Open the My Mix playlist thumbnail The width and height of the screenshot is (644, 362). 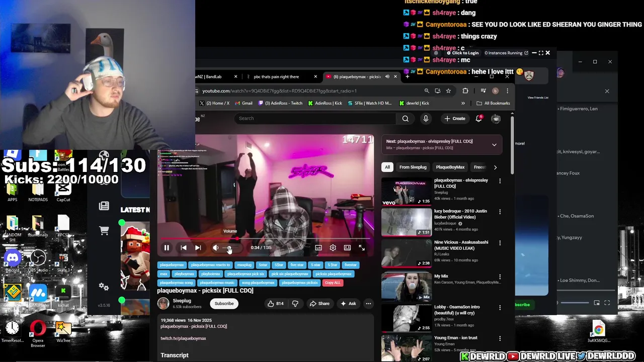407,287
